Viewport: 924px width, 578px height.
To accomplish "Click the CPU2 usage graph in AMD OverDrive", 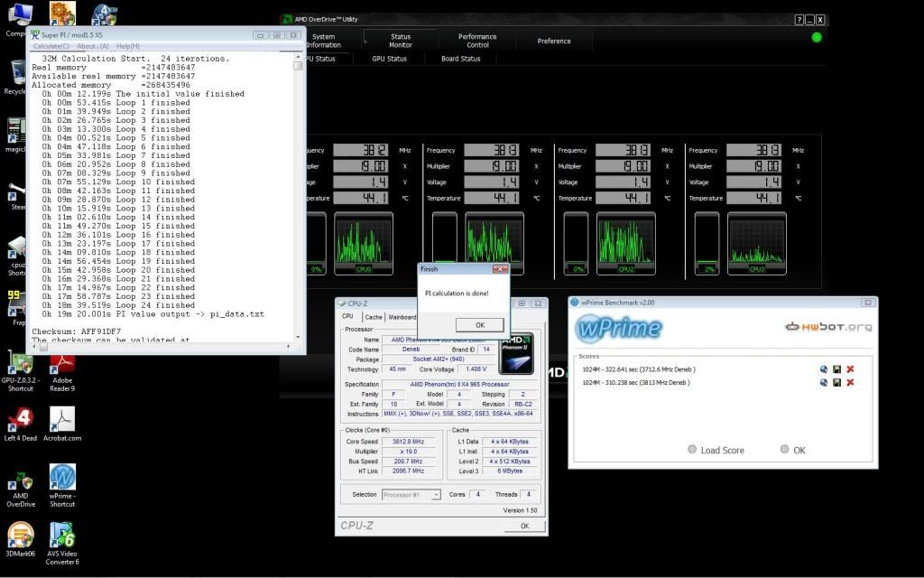I will pyautogui.click(x=626, y=243).
